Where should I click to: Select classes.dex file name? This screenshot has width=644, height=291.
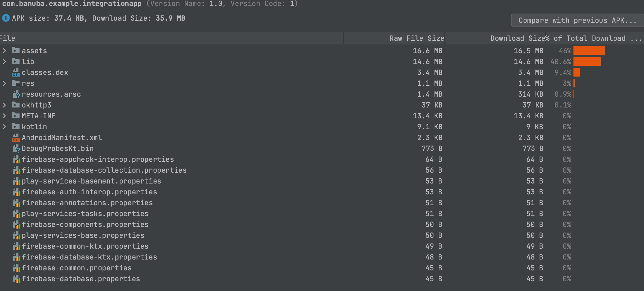45,72
